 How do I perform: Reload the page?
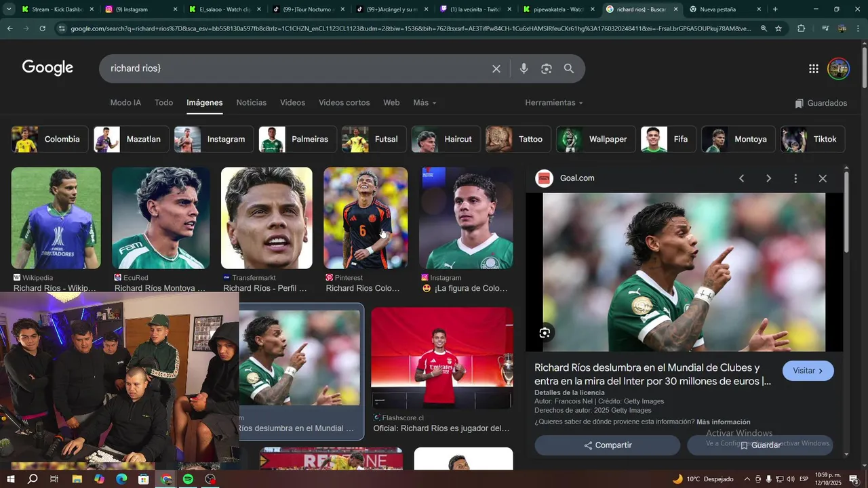click(x=42, y=28)
